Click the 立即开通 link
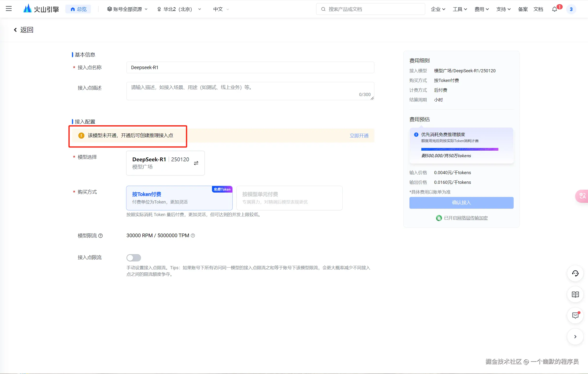 coord(359,136)
